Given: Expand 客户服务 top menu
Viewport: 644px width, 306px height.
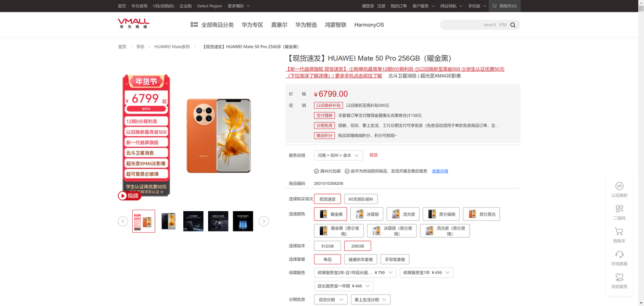Looking at the screenshot, I should pyautogui.click(x=423, y=6).
